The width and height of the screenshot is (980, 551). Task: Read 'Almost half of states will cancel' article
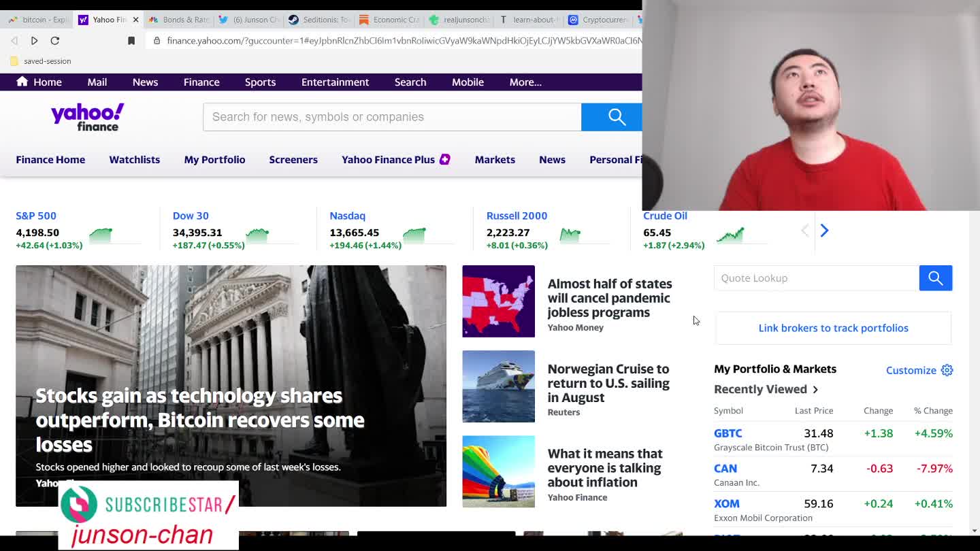[609, 298]
